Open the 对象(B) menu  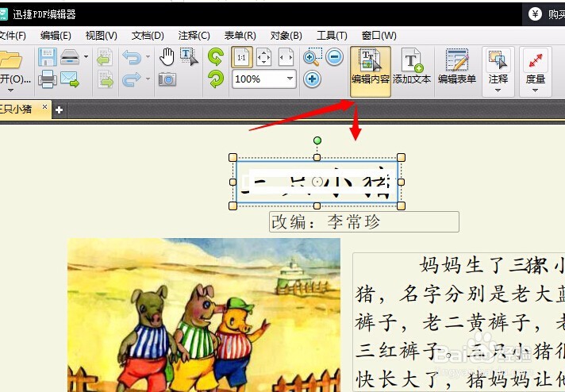[x=286, y=36]
